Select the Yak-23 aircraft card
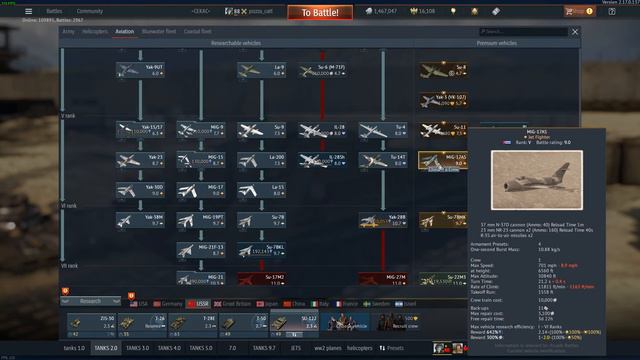The image size is (640, 360). pyautogui.click(x=140, y=160)
